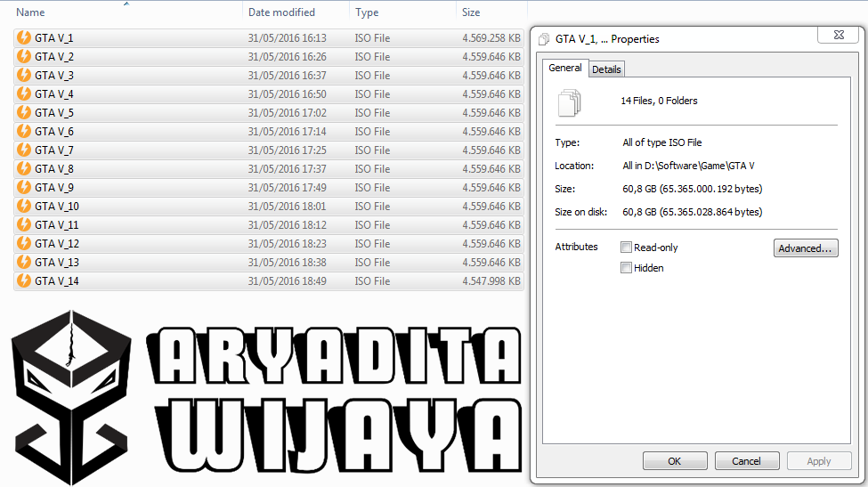This screenshot has width=868, height=487.
Task: Click the GTA V_13 file icon
Action: [x=24, y=262]
